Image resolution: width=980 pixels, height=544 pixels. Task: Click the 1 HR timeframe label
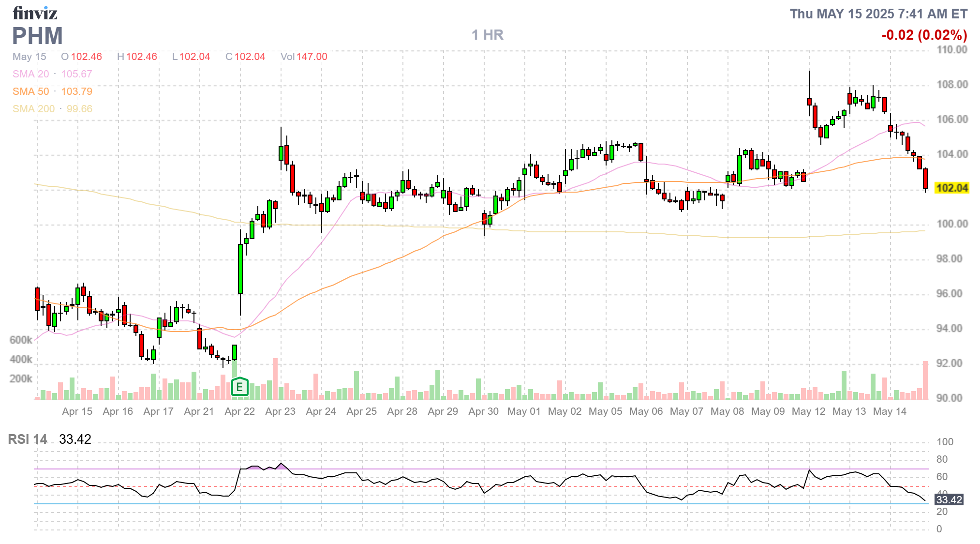click(487, 35)
